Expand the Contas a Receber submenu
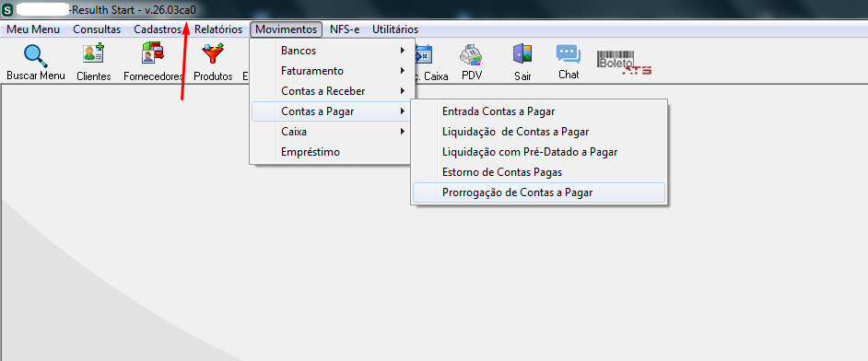The height and width of the screenshot is (361, 868). [x=332, y=91]
